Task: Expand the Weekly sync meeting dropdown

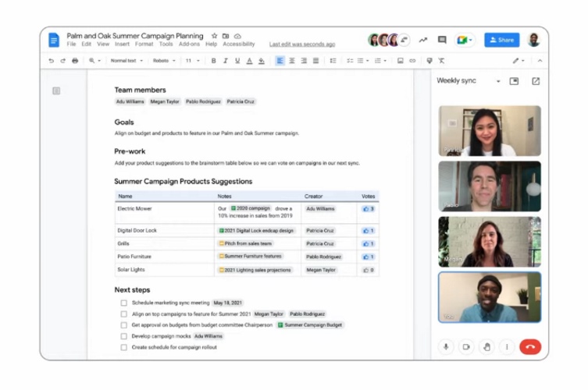Action: point(498,81)
